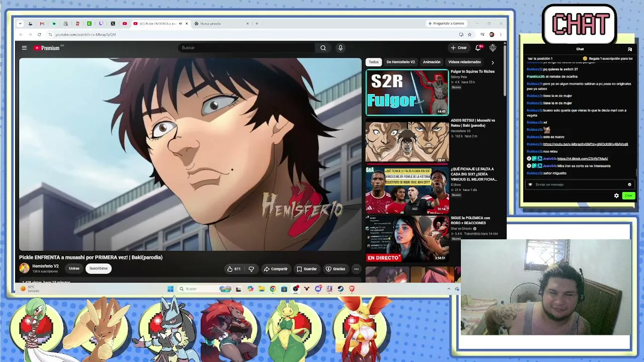Bookmark this page with the star

[x=469, y=35]
